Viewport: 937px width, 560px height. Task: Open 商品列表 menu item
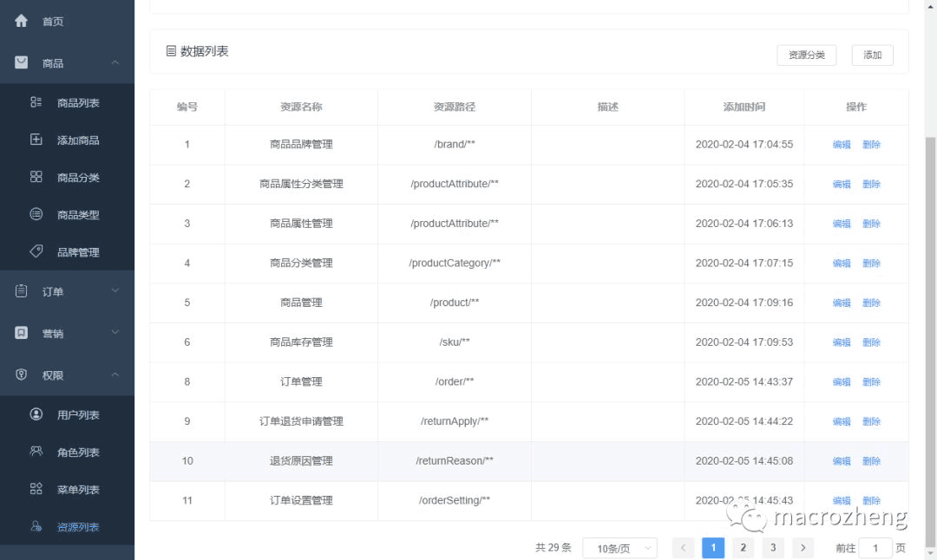(67, 102)
